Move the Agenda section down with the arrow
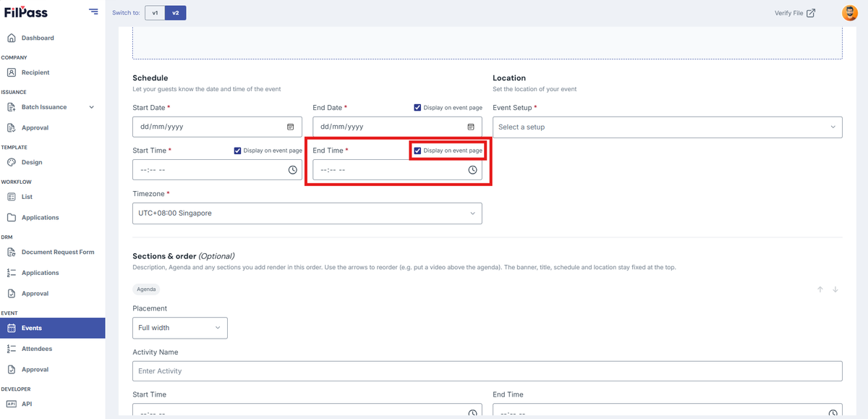This screenshot has width=868, height=419. [x=835, y=289]
